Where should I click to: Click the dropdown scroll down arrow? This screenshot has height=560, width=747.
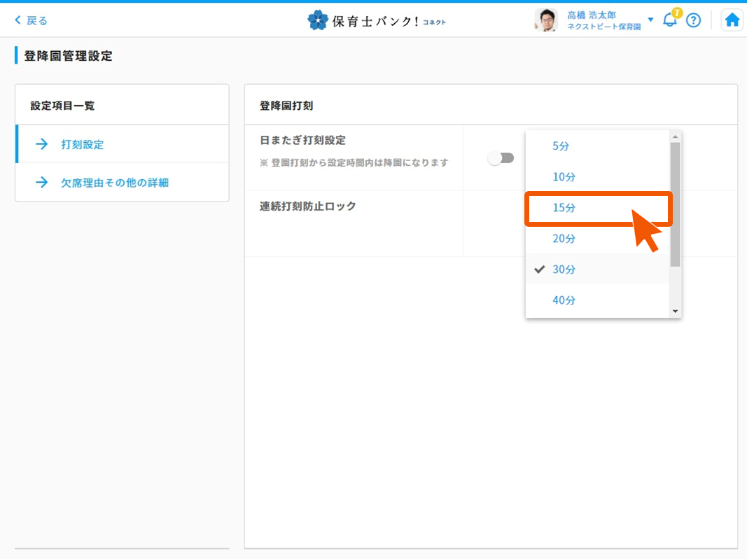coord(675,311)
